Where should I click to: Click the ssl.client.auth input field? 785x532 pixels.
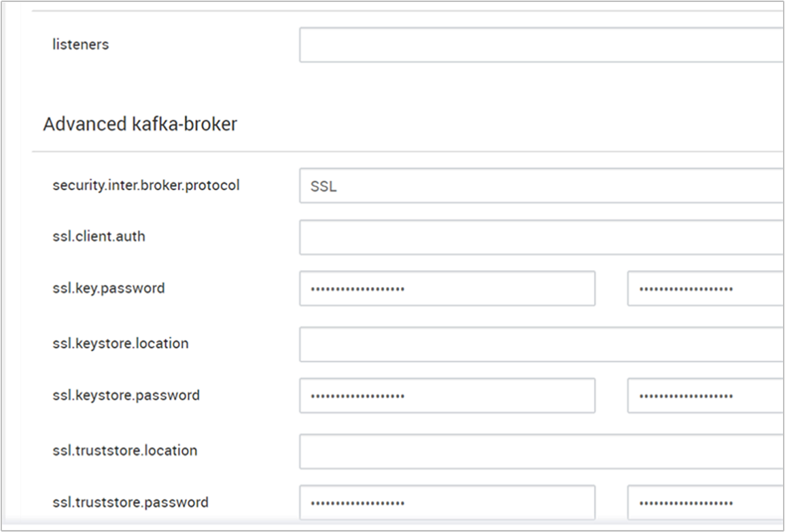pyautogui.click(x=523, y=237)
